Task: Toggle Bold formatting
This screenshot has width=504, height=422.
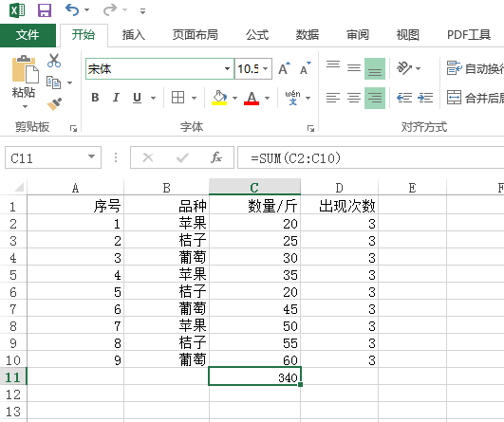Action: pyautogui.click(x=95, y=98)
